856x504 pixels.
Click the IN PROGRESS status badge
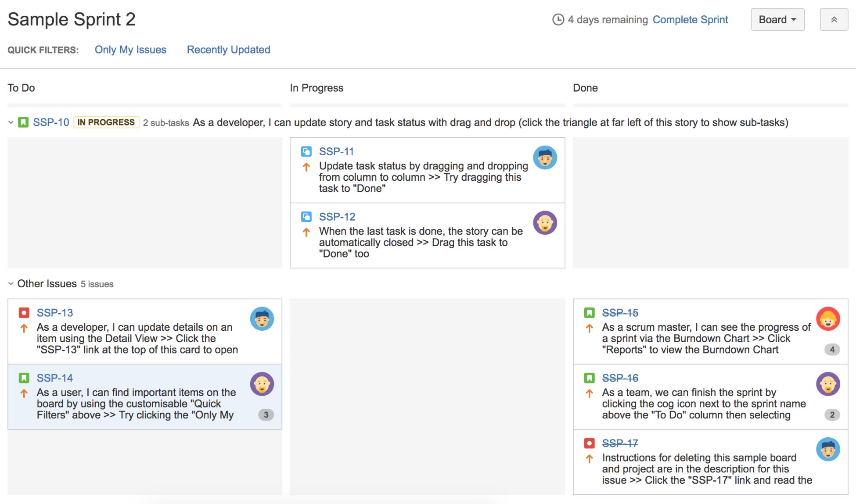tap(106, 122)
